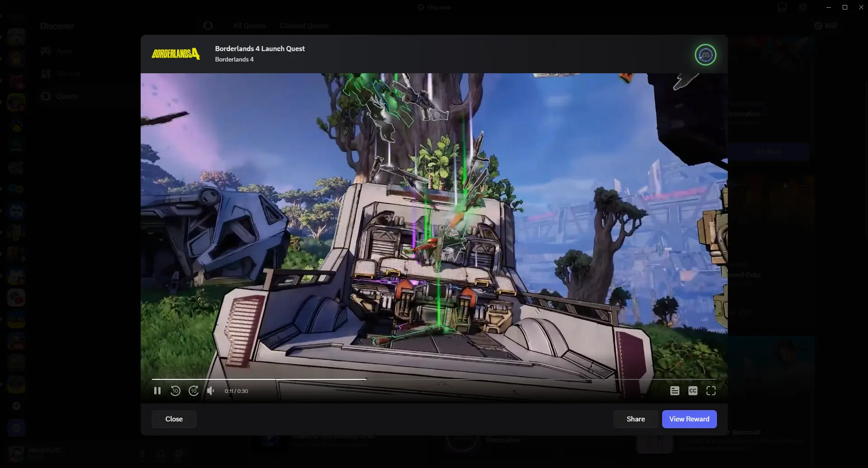Viewport: 868px width, 468px height.
Task: Click the Borderlands 4 logo
Action: [176, 54]
